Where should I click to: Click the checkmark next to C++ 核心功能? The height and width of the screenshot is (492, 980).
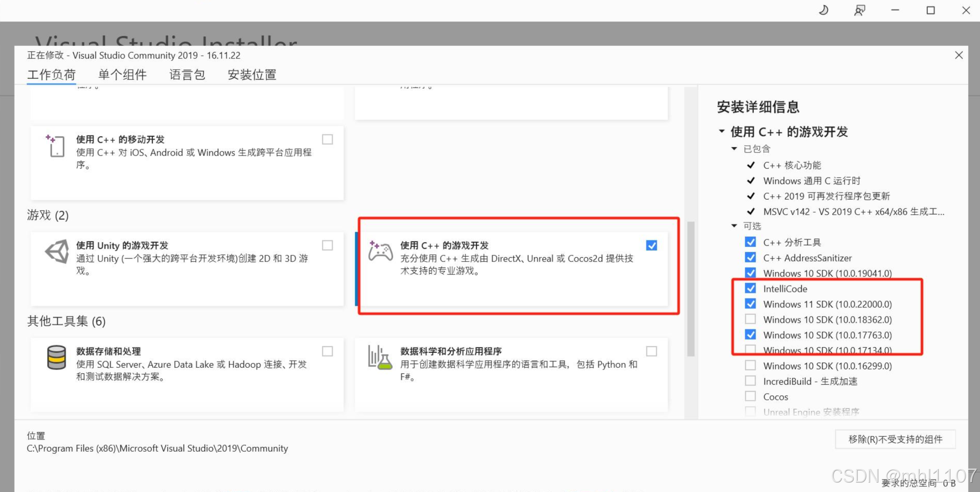coord(751,165)
